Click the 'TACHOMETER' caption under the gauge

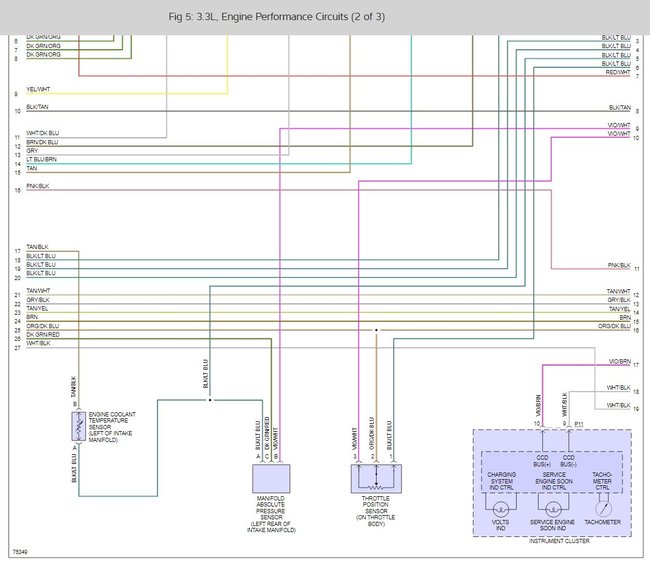603,522
